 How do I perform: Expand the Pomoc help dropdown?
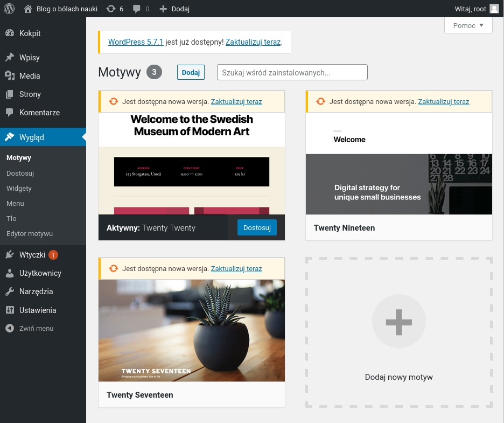468,25
